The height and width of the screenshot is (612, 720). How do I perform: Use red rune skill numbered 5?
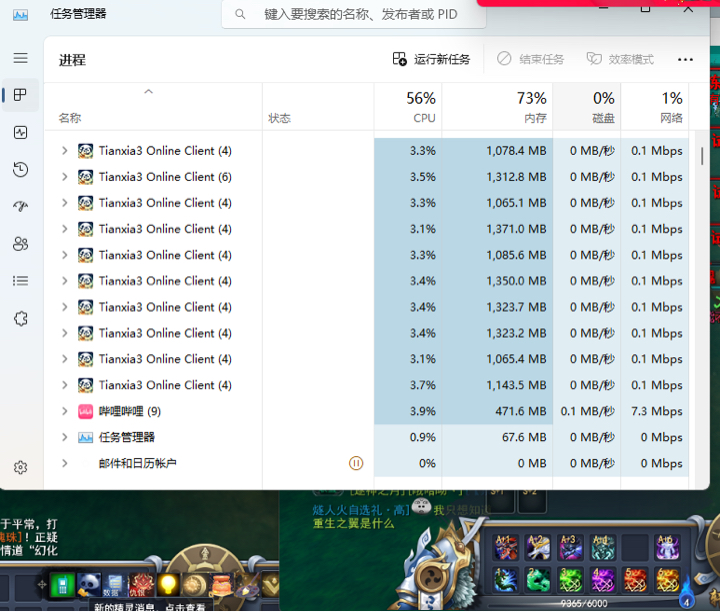click(x=635, y=579)
